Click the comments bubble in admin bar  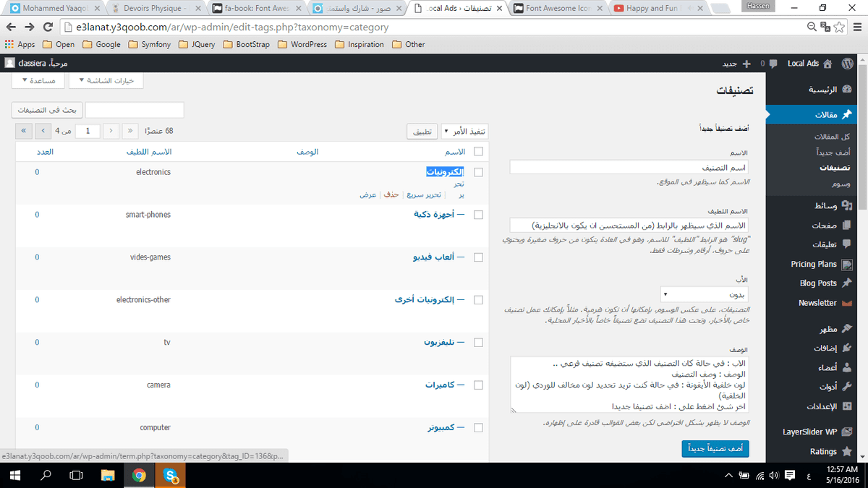[773, 64]
